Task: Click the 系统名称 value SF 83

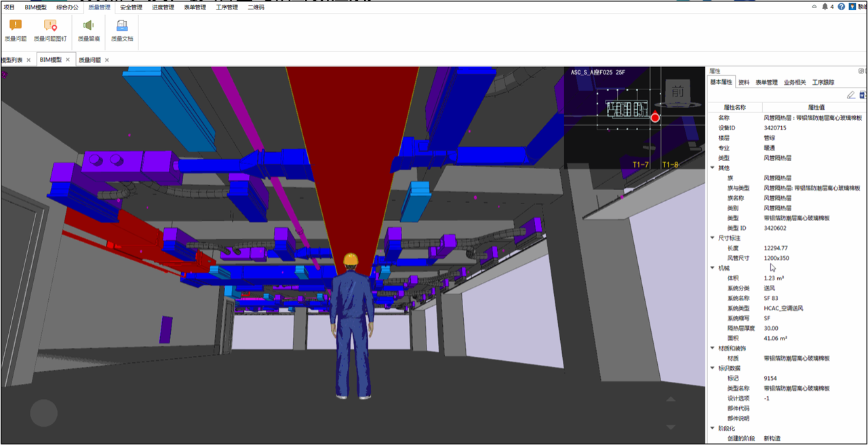Action: pos(771,298)
